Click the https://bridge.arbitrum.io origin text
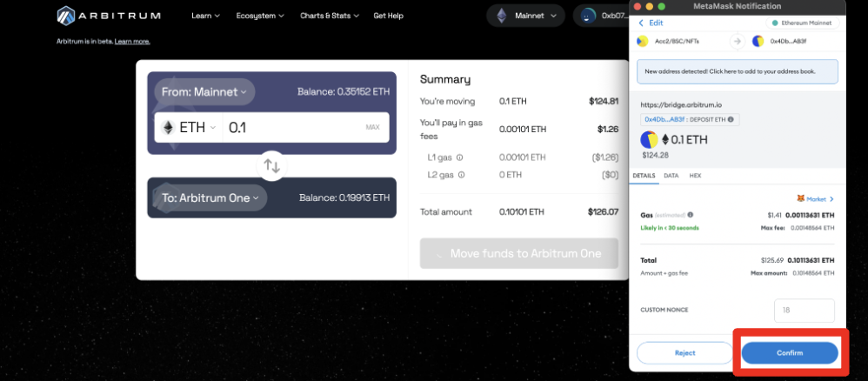The height and width of the screenshot is (381, 868). click(680, 104)
